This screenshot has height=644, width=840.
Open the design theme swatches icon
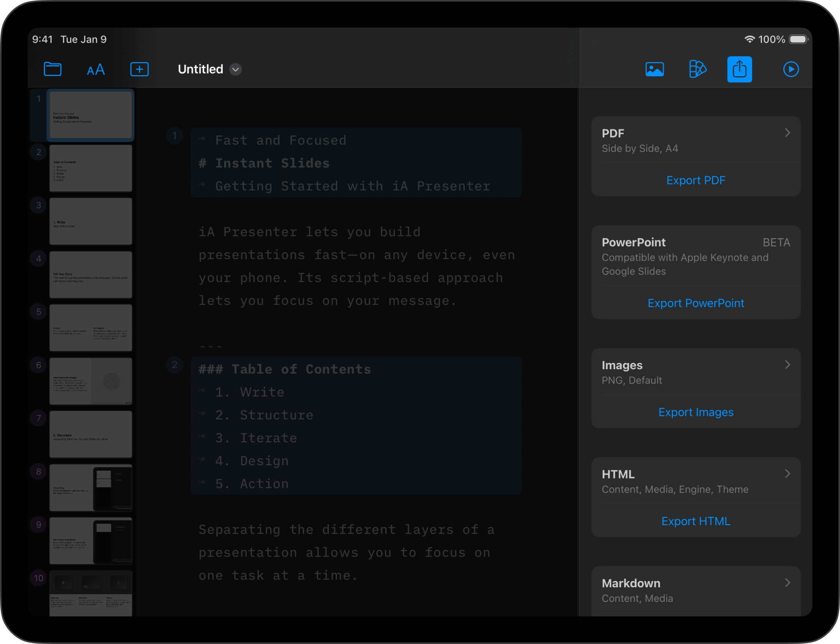point(697,69)
